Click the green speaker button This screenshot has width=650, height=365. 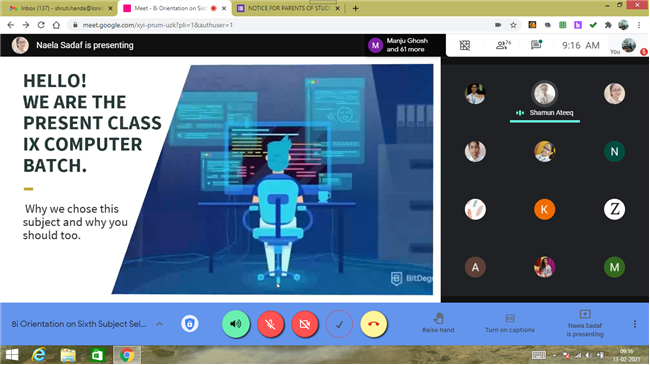click(236, 324)
